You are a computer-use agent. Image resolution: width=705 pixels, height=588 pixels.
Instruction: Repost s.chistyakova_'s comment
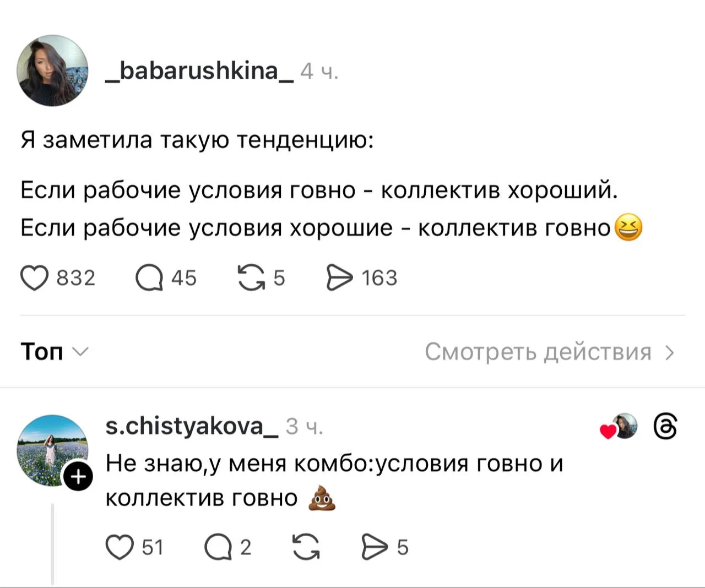click(x=307, y=547)
